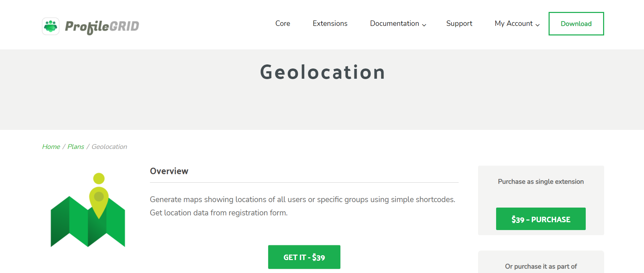Open the My Account dropdown
Viewport: 644px width, 273px height.
click(514, 24)
